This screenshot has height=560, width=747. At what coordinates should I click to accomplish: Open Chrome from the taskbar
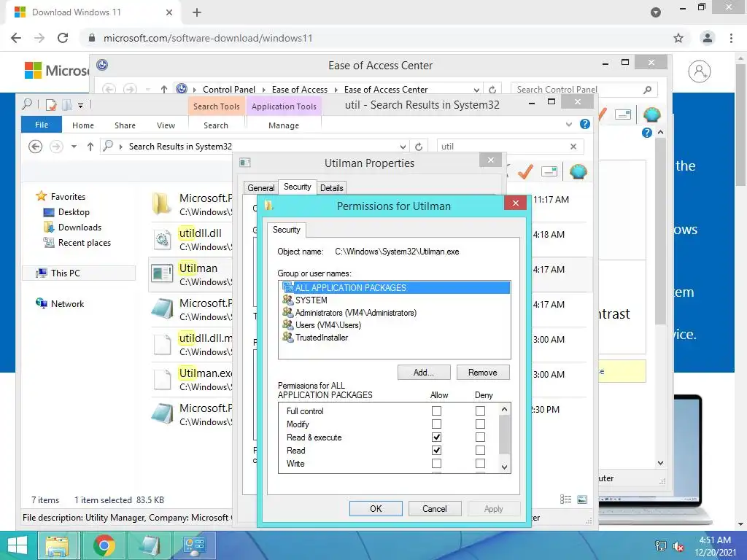pos(104,545)
